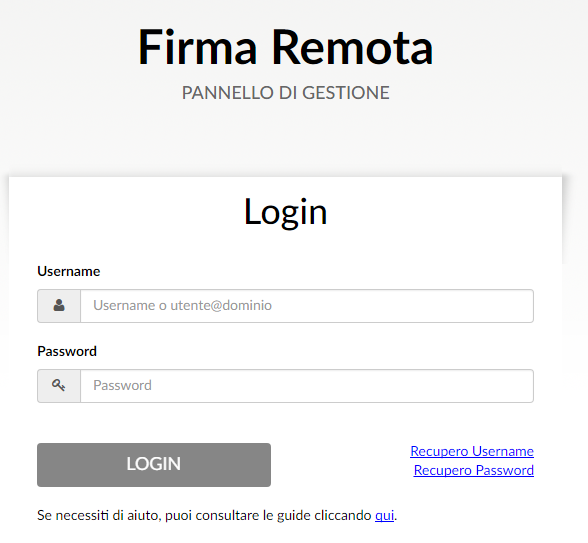This screenshot has width=588, height=543.
Task: Open the Recupero Username link
Action: coord(472,451)
